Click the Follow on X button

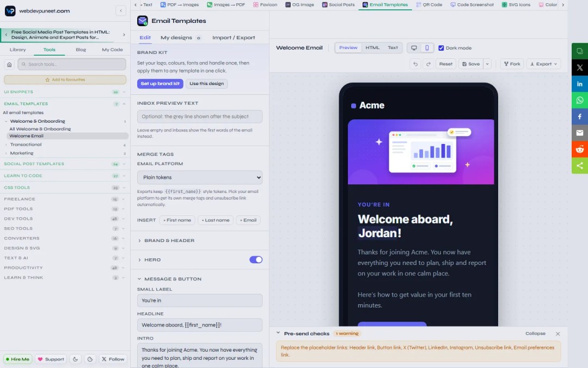(x=113, y=359)
